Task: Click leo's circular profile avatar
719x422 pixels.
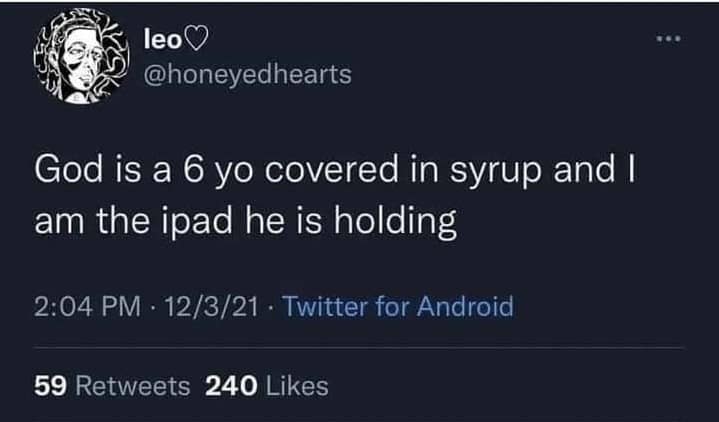Action: point(81,56)
